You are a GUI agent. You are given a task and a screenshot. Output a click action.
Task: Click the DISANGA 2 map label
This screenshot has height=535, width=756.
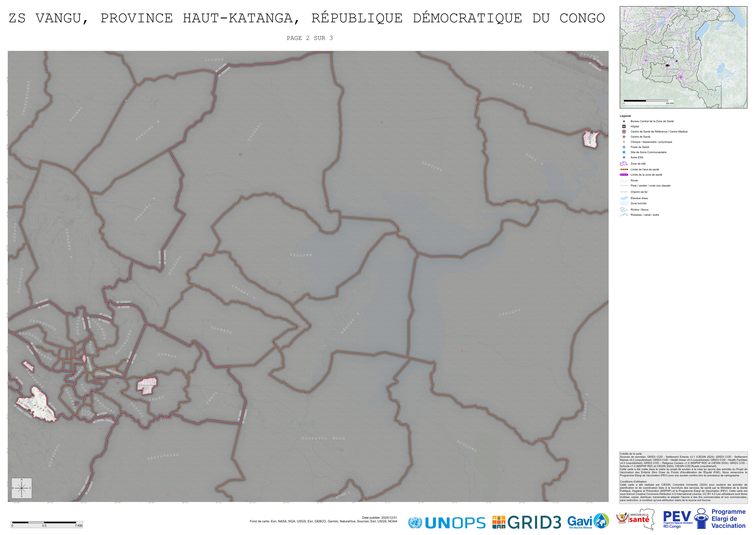pyautogui.click(x=69, y=244)
